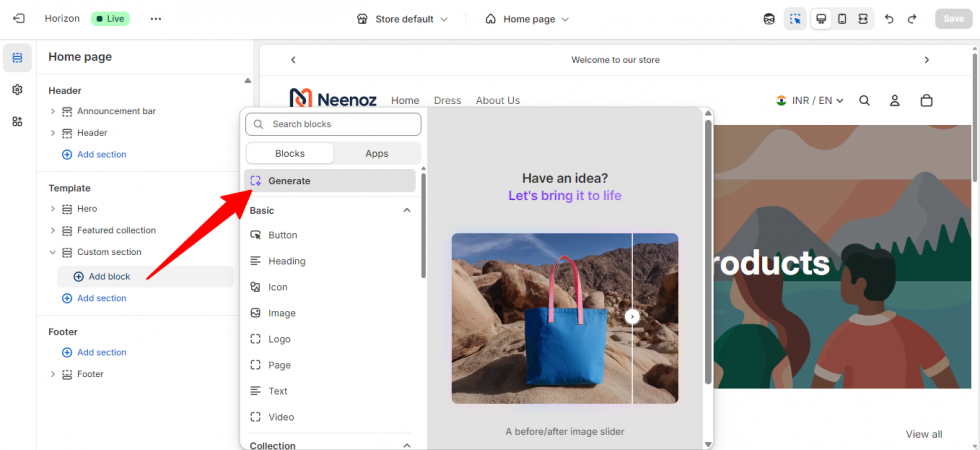Click the block list scrollbar
980x450 pixels.
tap(423, 225)
